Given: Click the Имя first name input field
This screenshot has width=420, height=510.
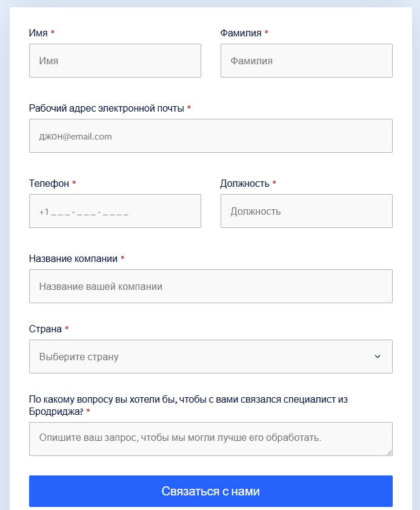Looking at the screenshot, I should (115, 61).
